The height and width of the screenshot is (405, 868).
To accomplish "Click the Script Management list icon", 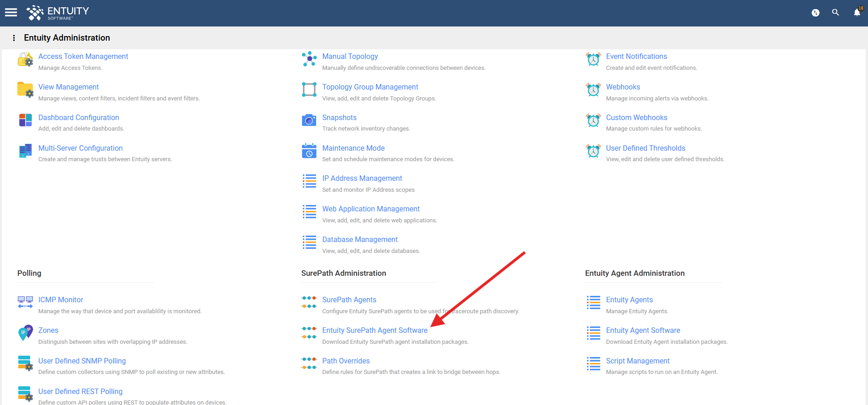I will coord(593,363).
